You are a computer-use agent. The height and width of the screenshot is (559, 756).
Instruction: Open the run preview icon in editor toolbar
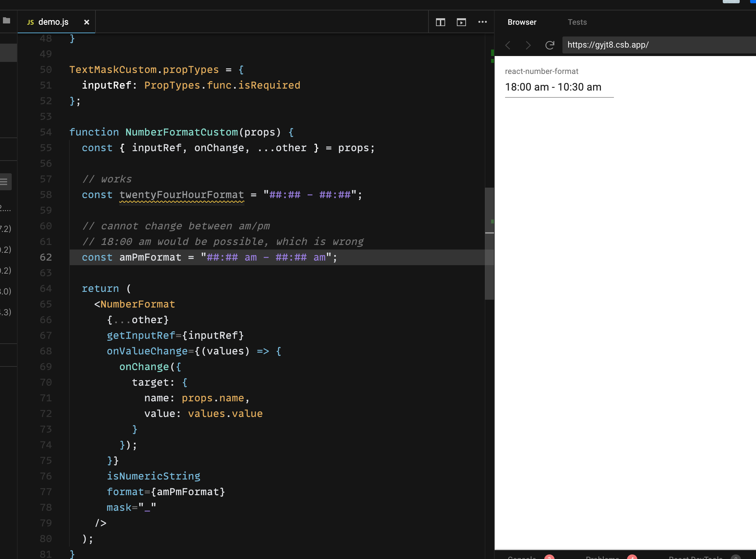click(x=461, y=22)
